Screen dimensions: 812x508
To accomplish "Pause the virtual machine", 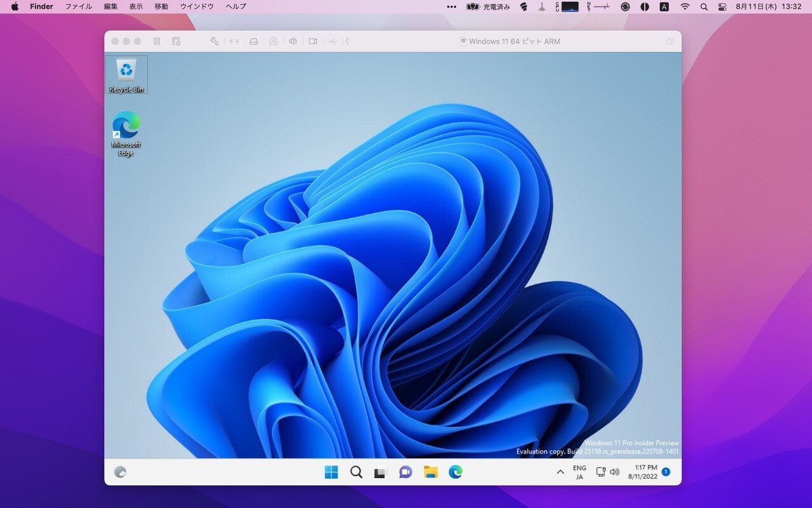I will tap(157, 41).
